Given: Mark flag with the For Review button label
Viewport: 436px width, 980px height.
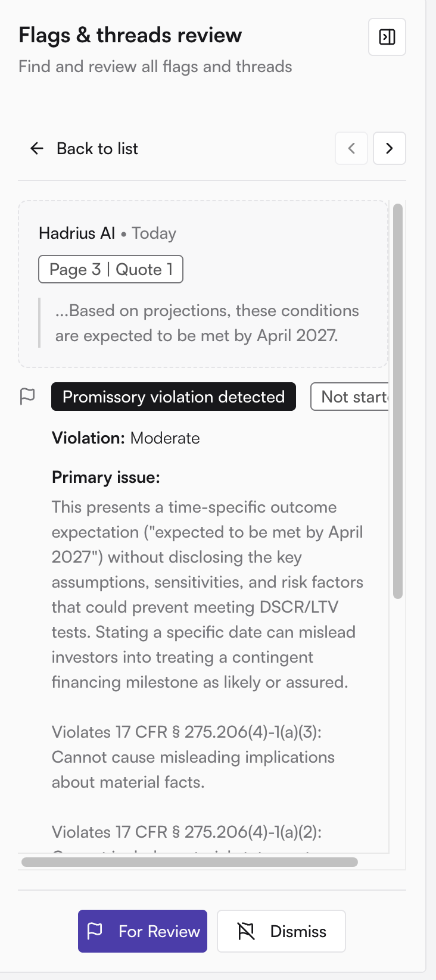Looking at the screenshot, I should pos(159,931).
